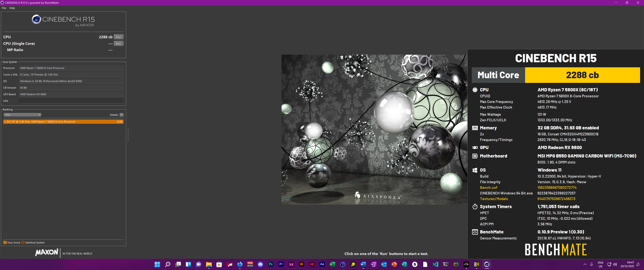Click the BENCHMATE logo in the result panel
The image size is (644, 270).
click(555, 250)
